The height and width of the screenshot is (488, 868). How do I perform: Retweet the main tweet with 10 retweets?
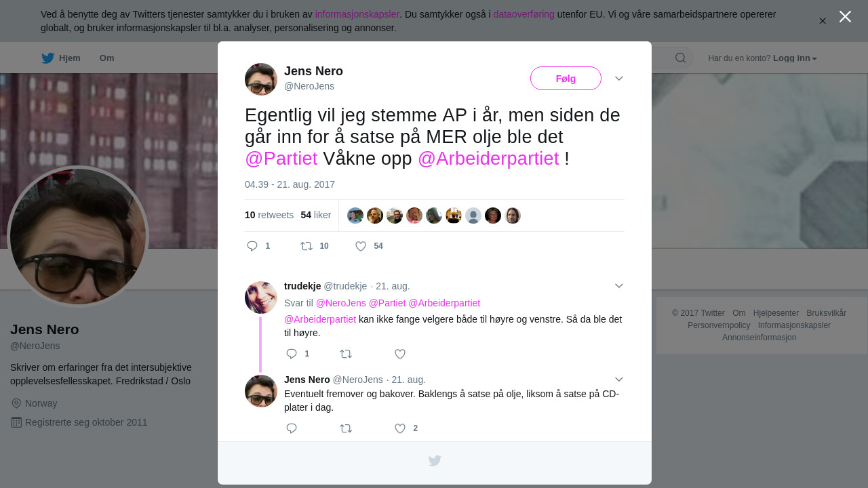pos(307,246)
